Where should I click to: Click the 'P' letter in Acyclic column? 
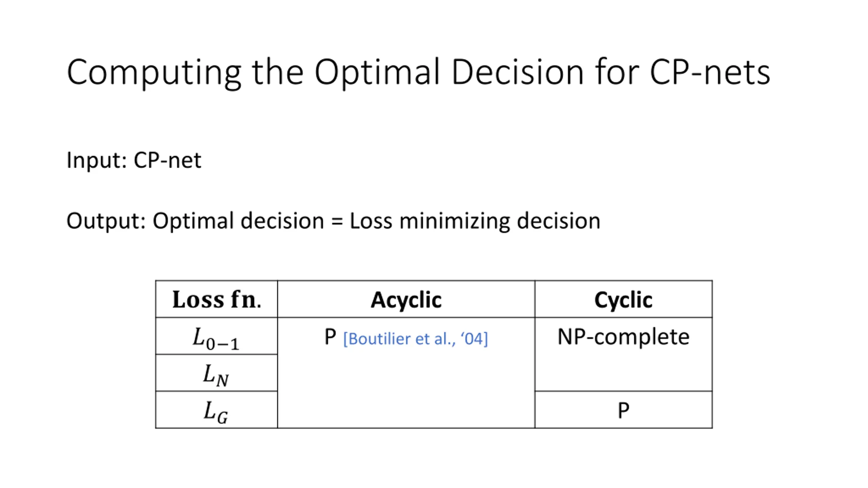pos(330,338)
